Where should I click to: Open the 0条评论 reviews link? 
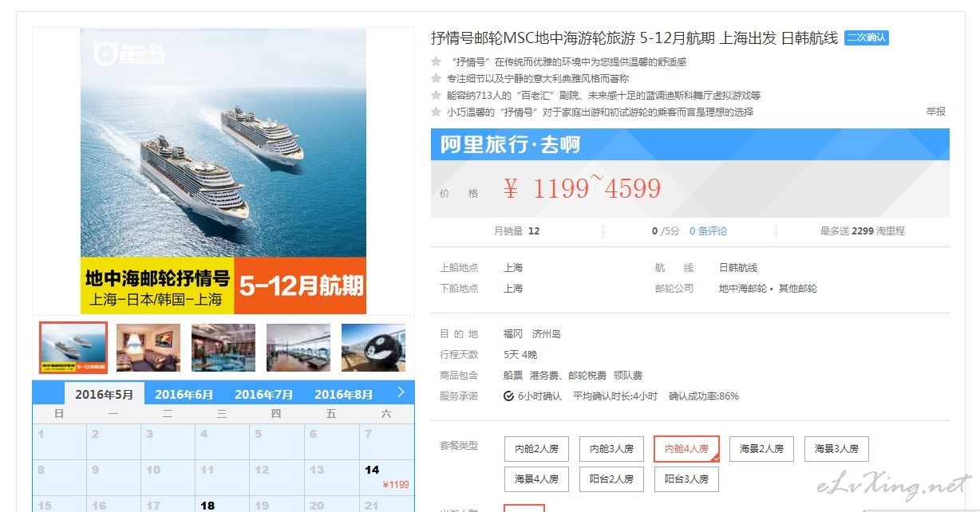(709, 231)
